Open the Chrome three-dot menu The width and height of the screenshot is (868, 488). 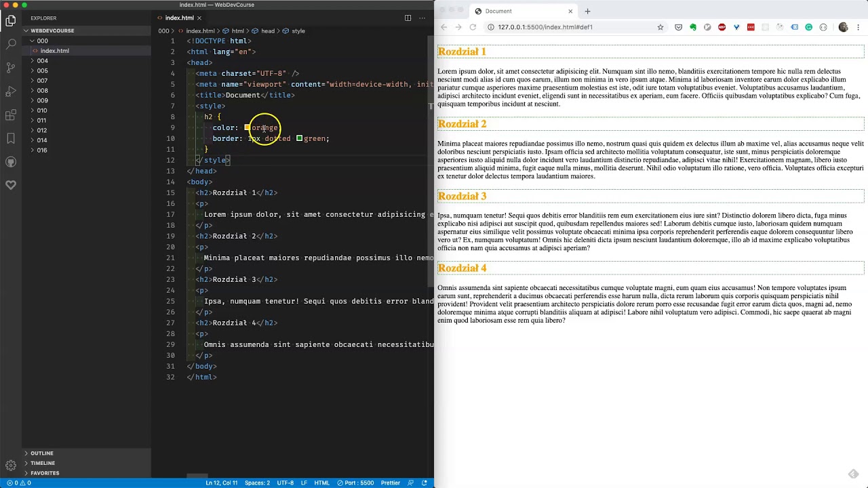[858, 27]
